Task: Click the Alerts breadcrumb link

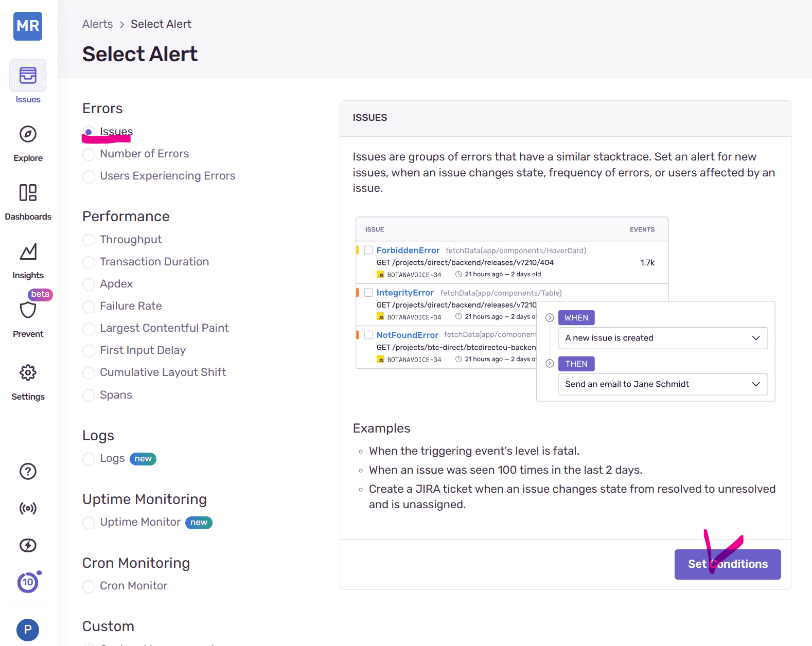Action: pos(97,24)
